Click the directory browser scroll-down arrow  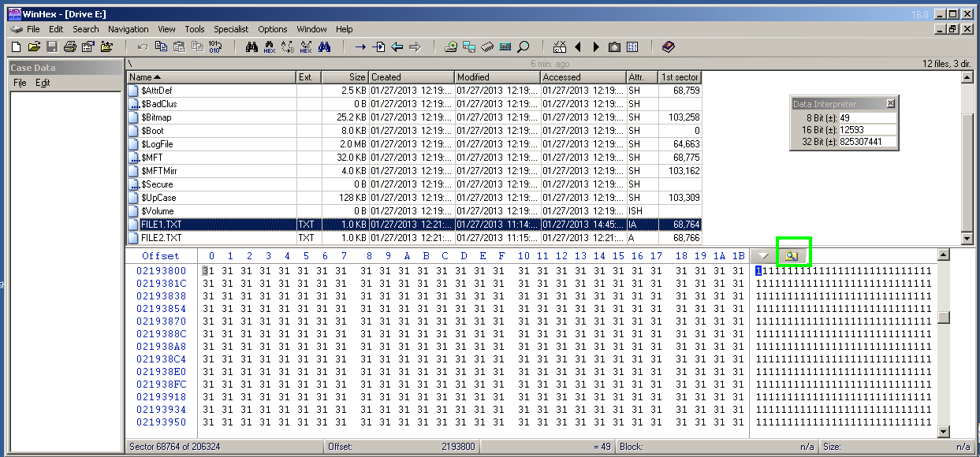(x=967, y=238)
